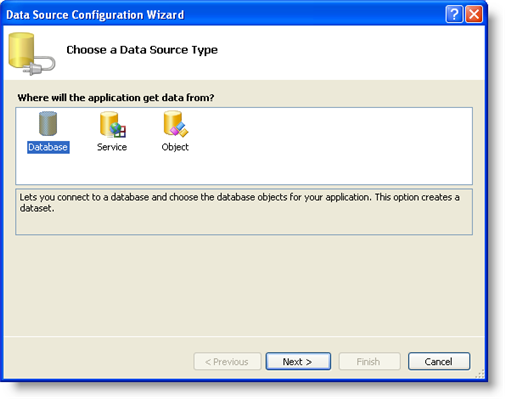This screenshot has width=505, height=399.
Task: Close the Data Source Configuration Wizard
Action: coord(474,14)
